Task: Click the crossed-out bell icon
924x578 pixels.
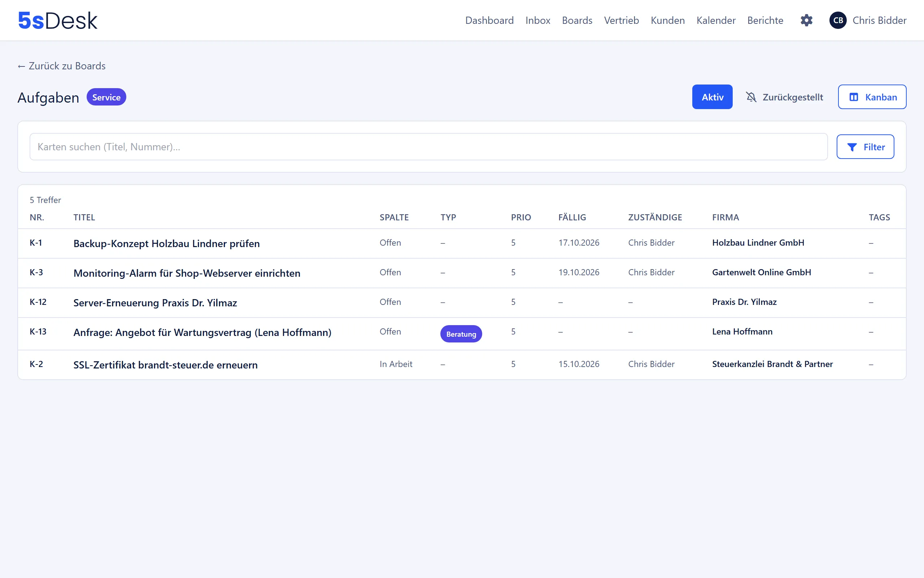Action: [751, 97]
